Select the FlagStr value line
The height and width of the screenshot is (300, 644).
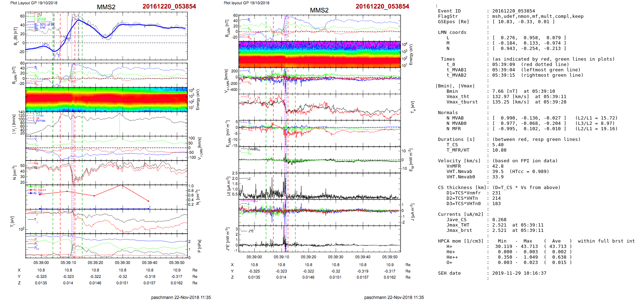[x=538, y=16]
